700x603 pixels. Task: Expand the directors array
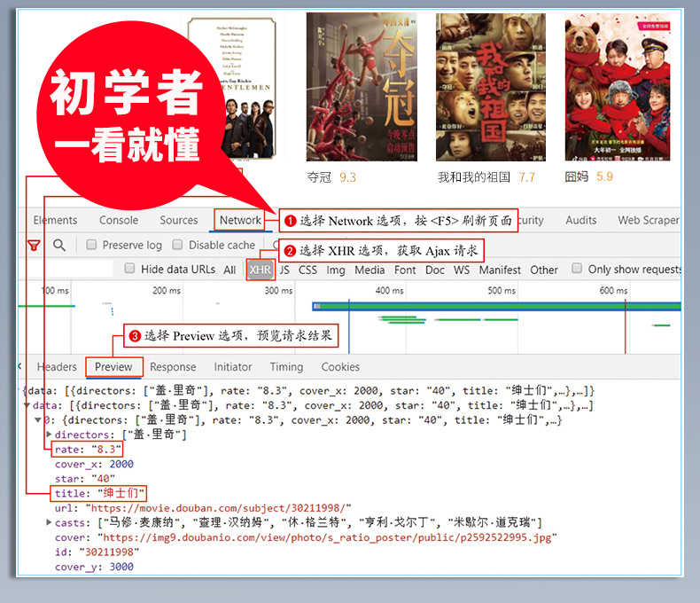[x=49, y=435]
